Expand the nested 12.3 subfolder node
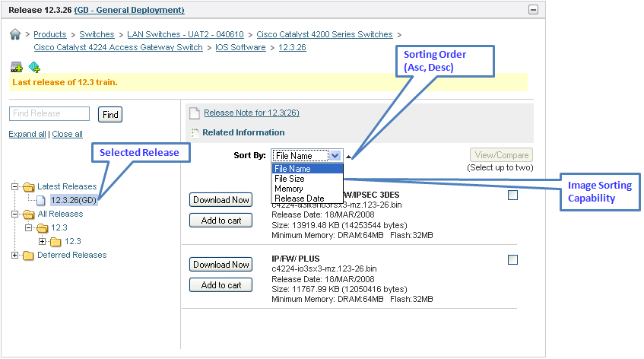This screenshot has width=644, height=359. point(42,241)
